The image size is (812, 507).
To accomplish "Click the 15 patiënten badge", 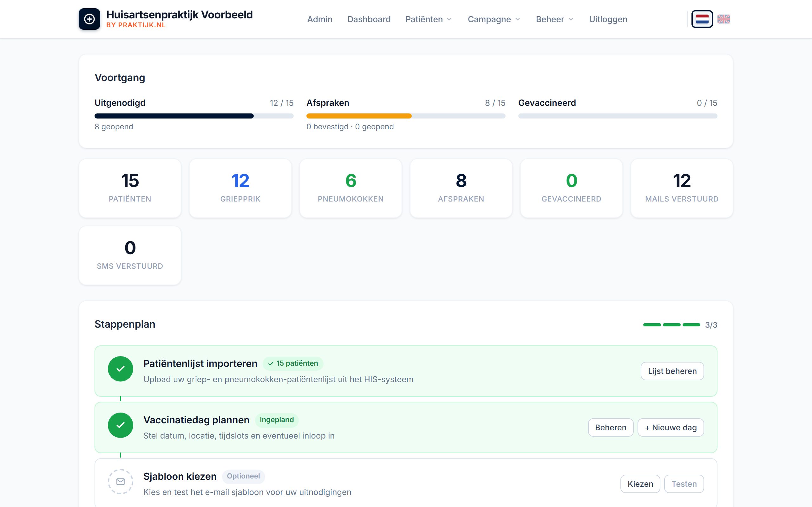I will (293, 363).
